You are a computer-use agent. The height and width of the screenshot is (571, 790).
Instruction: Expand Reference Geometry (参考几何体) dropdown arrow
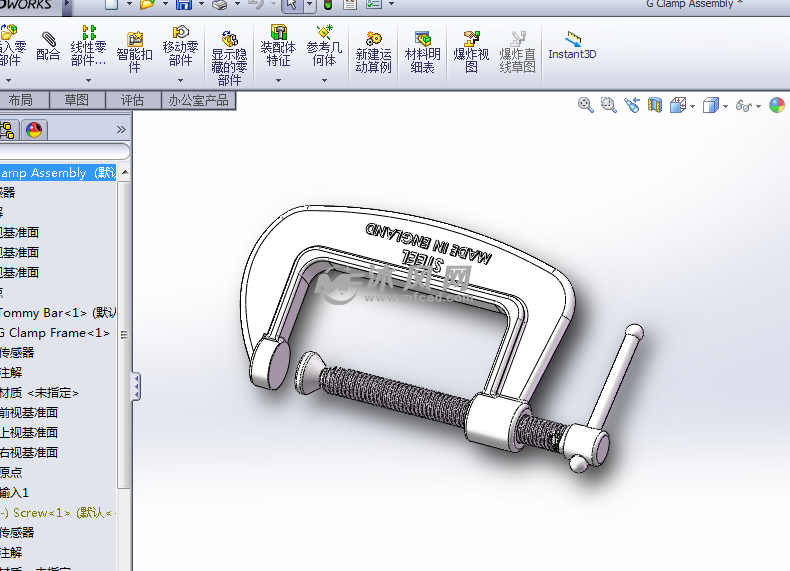[x=324, y=81]
